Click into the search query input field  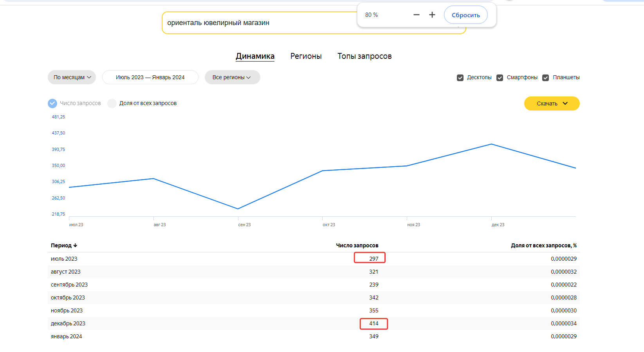coord(258,23)
